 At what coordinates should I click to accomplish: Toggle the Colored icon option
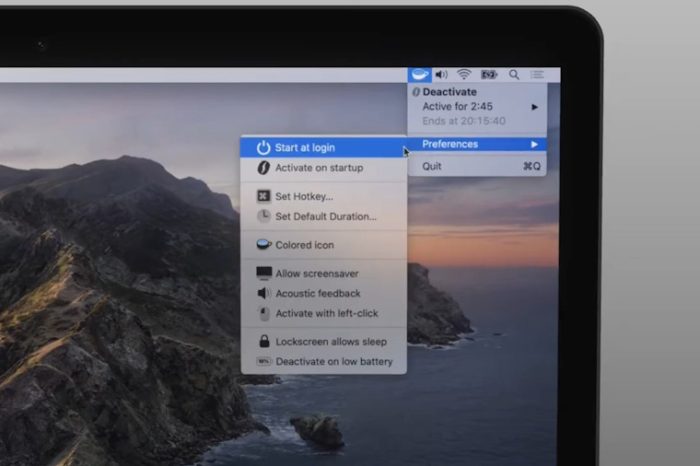click(x=304, y=245)
